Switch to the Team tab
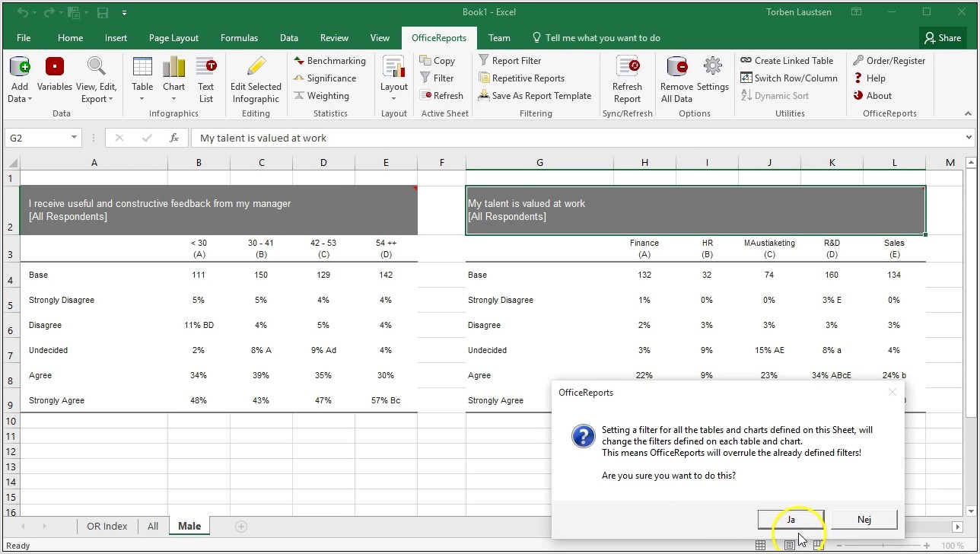 point(499,38)
